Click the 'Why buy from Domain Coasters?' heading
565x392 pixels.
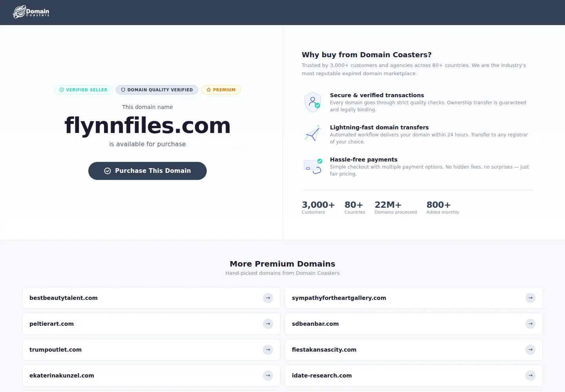[x=366, y=55]
